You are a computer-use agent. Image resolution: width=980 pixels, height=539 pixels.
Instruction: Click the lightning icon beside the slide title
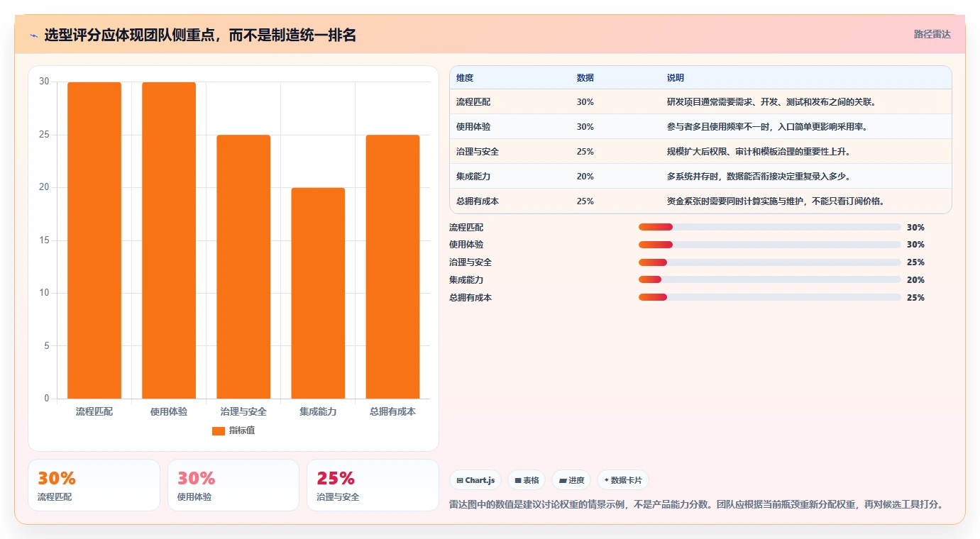click(33, 35)
